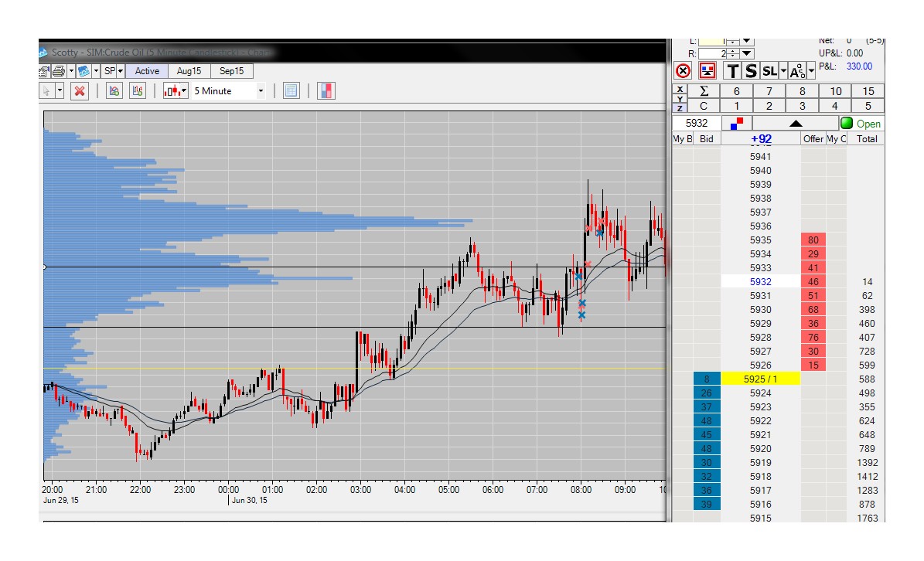Switch to the Sep15 contract tab

[x=232, y=71]
